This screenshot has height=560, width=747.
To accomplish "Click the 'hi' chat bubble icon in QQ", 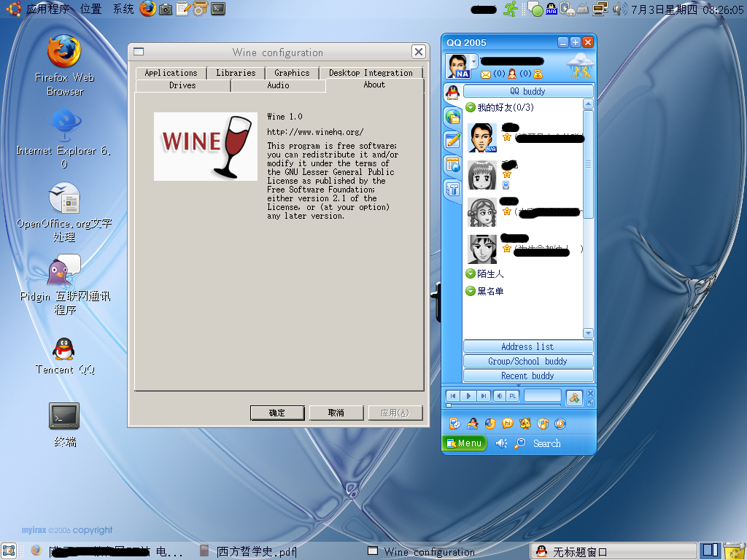I will (x=508, y=424).
